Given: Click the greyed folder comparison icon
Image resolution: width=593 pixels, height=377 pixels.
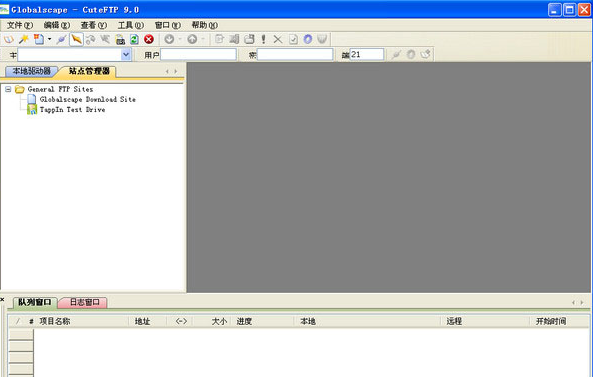Looking at the screenshot, I should click(x=234, y=39).
